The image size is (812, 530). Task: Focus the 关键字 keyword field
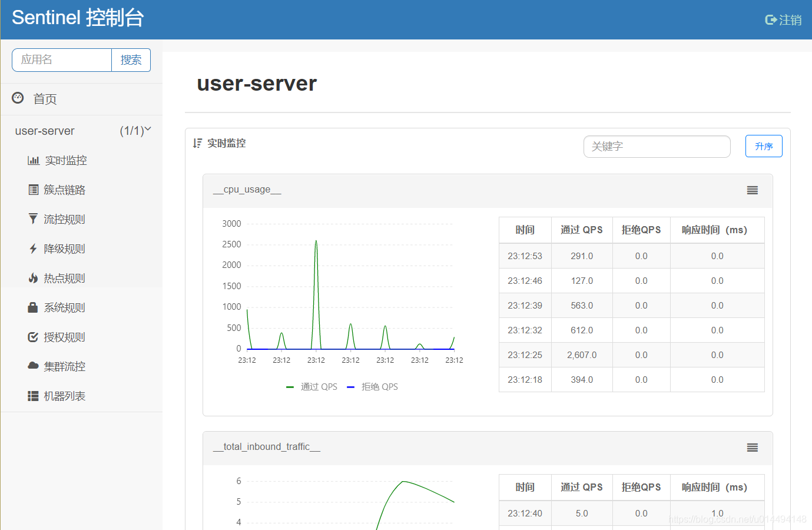(x=657, y=147)
